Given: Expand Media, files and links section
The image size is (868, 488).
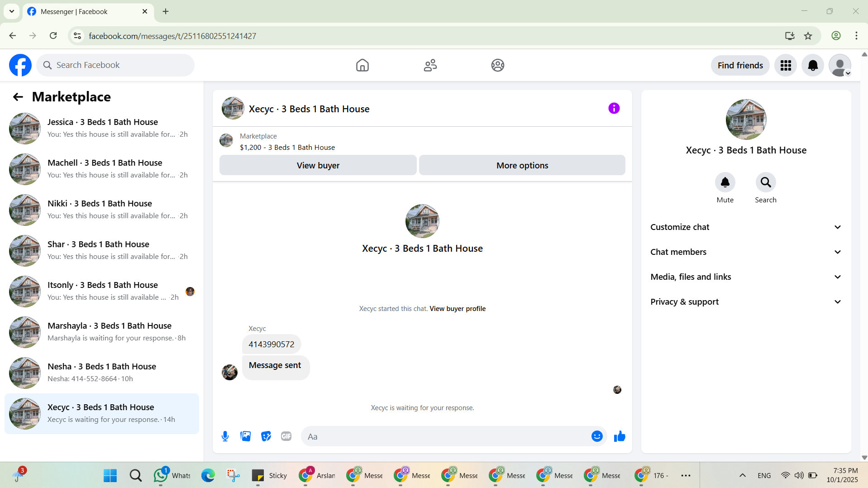Looking at the screenshot, I should click(746, 277).
